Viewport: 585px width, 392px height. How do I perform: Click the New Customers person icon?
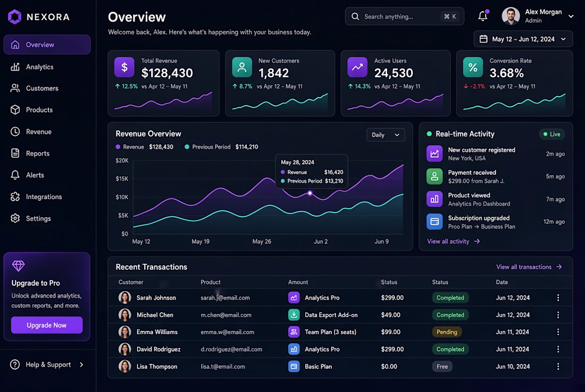click(x=242, y=67)
